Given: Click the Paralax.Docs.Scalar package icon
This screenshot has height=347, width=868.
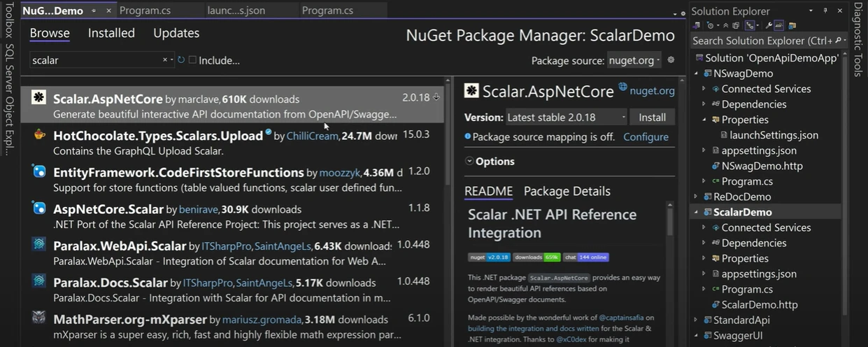Looking at the screenshot, I should [39, 282].
